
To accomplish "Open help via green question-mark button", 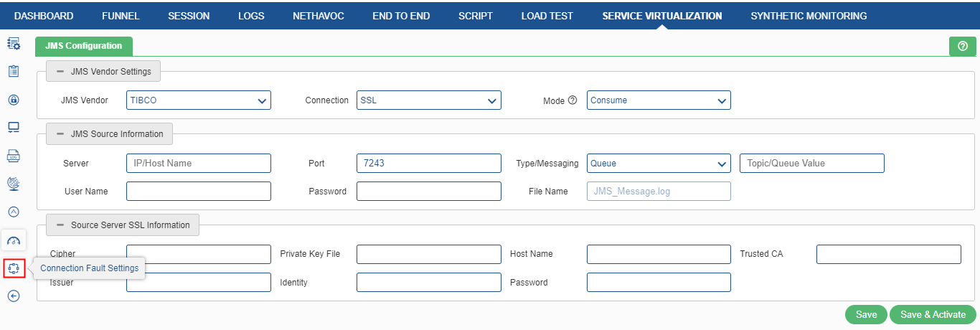I will click(x=962, y=46).
